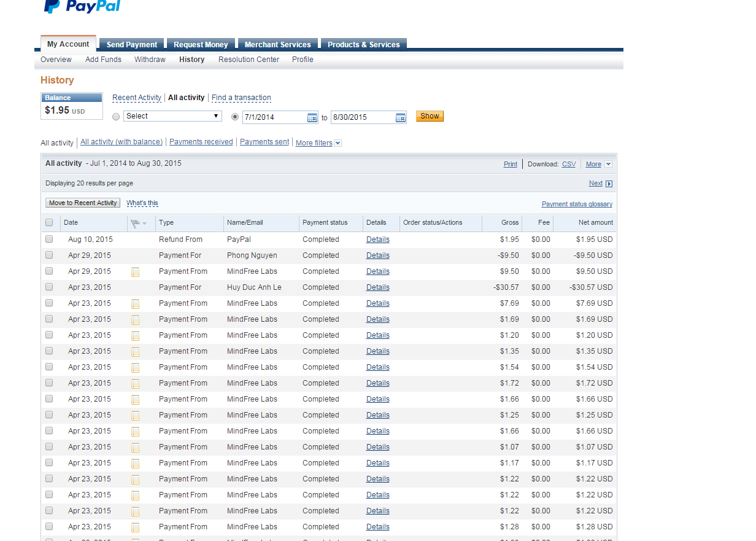Expand the Select time period dropdown
756x541 pixels.
[172, 116]
